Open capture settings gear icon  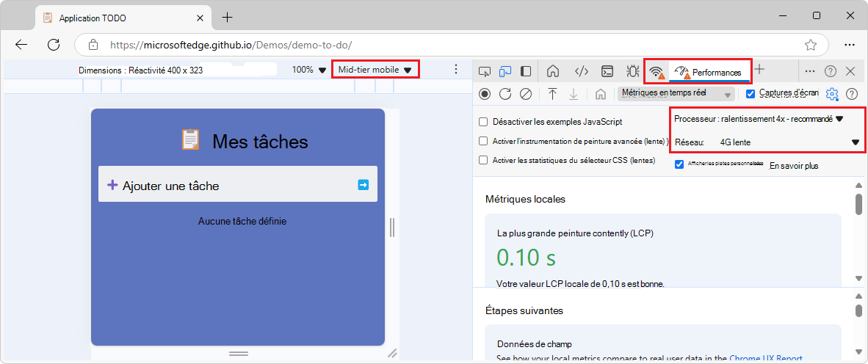(831, 94)
